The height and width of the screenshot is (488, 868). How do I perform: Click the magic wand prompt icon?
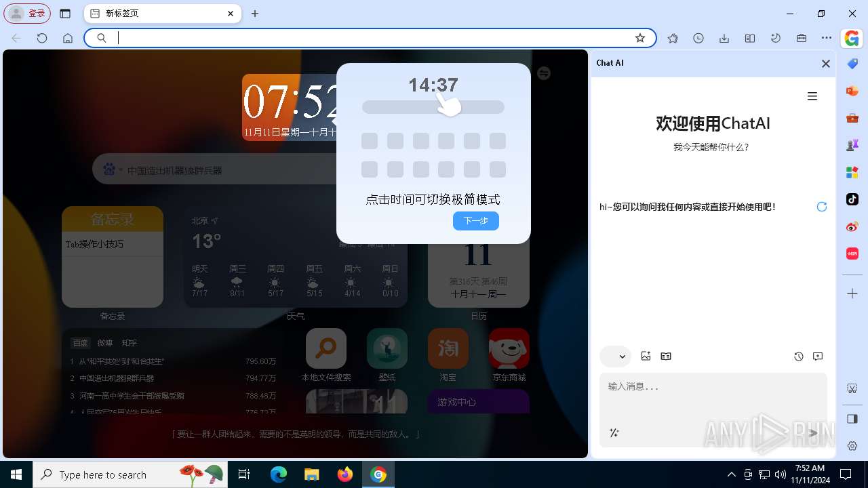tap(614, 433)
